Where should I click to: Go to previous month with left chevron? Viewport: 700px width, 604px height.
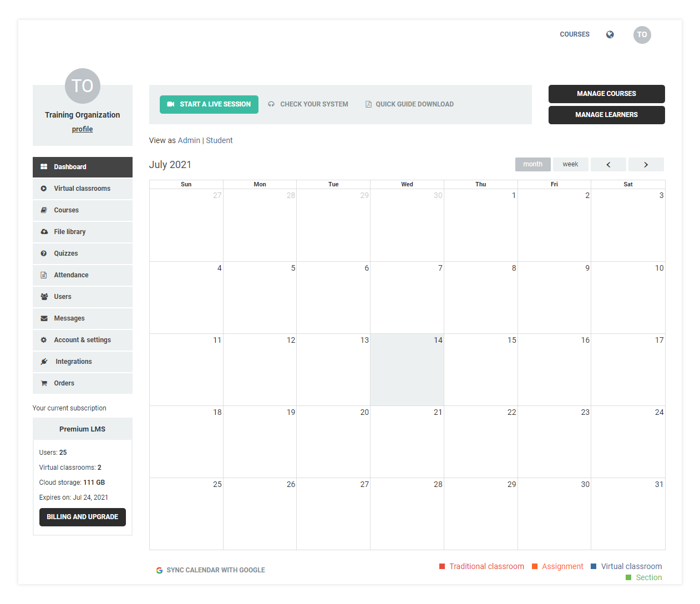[x=608, y=165]
